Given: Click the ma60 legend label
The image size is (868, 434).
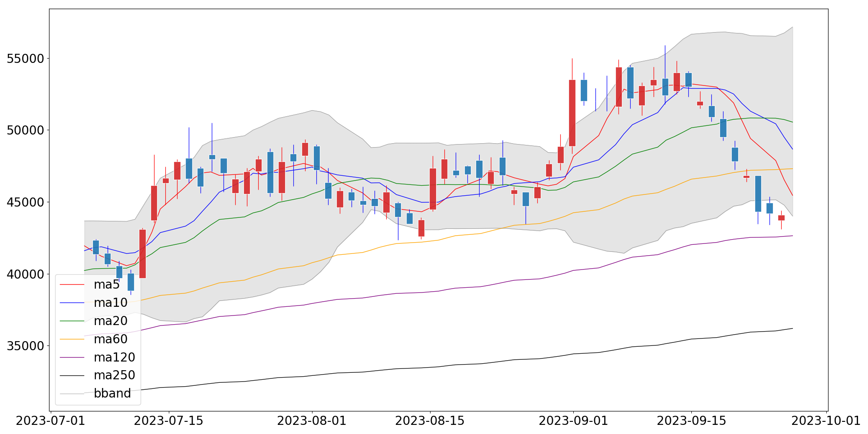Looking at the screenshot, I should click(x=111, y=339).
